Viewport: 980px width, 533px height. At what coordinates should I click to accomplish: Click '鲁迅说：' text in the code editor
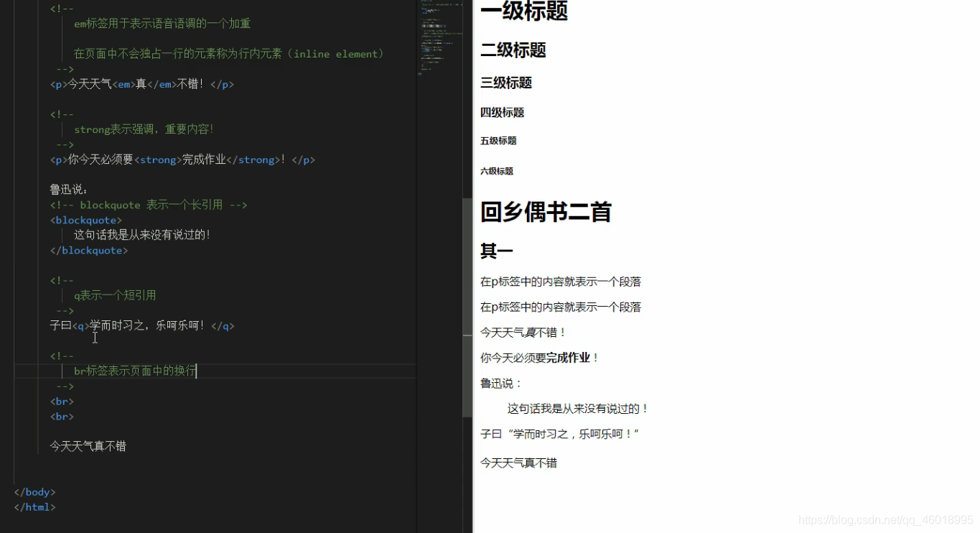click(70, 190)
